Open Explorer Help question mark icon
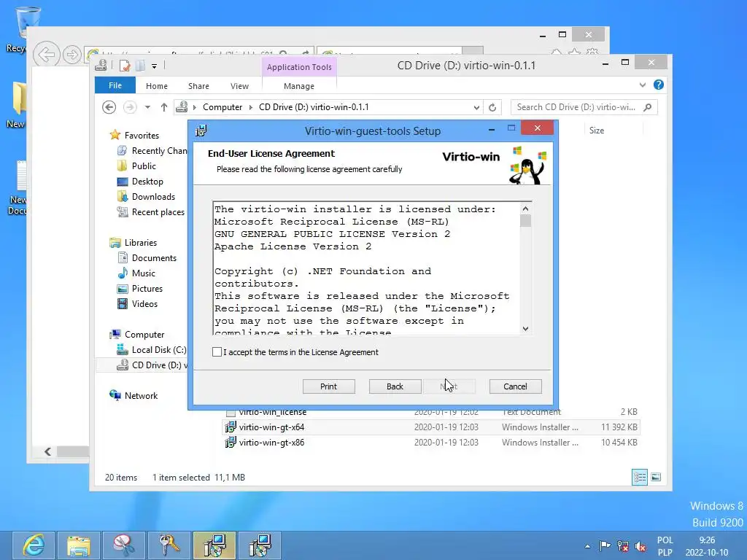Image resolution: width=747 pixels, height=560 pixels. tap(659, 85)
